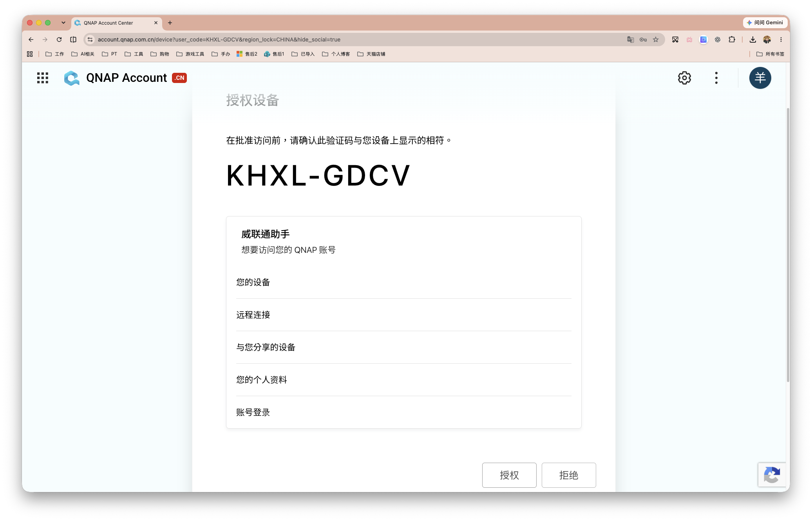Click the 拒绝 deny button

coord(569,475)
